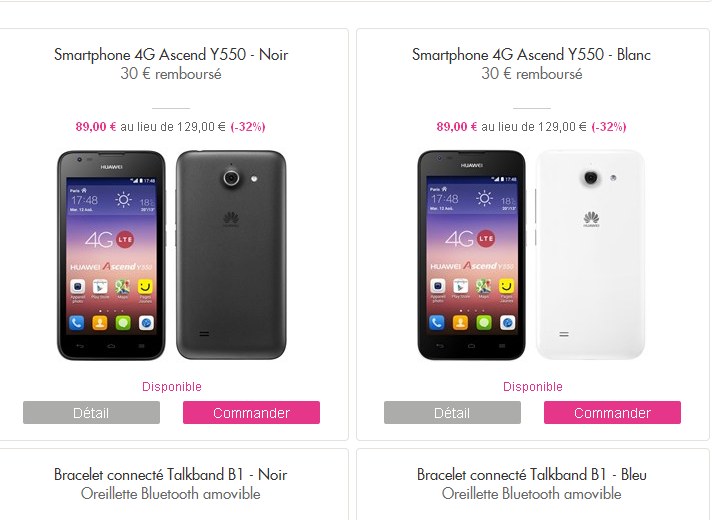Click the Huawei logo on black back cover
The image size is (718, 520).
231,219
